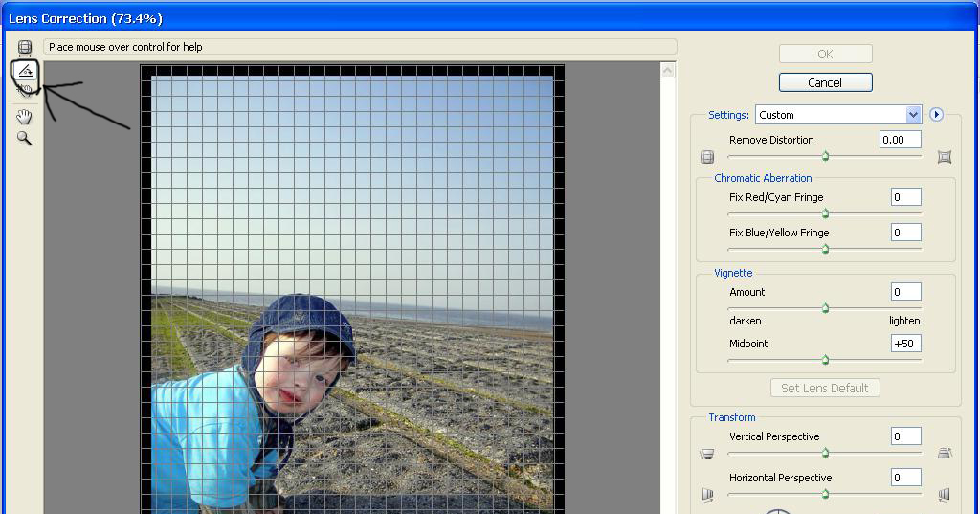
Task: Click the Vertical Perspective value field
Action: pos(905,436)
